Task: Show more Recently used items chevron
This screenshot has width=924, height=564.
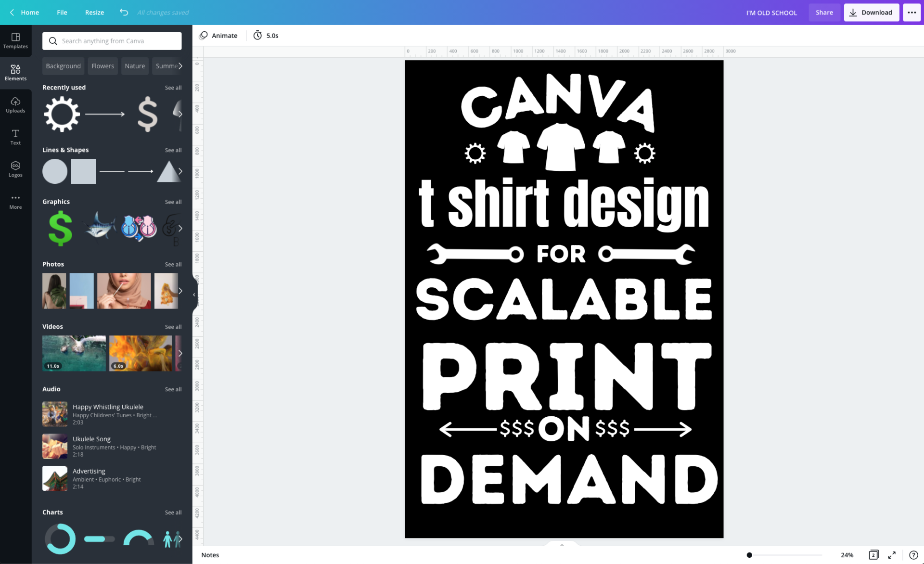Action: coord(180,114)
